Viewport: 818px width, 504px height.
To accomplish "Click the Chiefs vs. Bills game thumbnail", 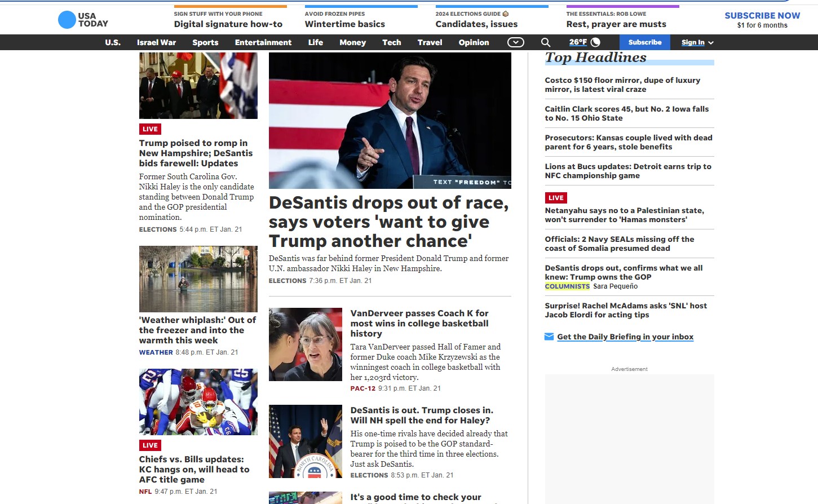I will tap(198, 402).
